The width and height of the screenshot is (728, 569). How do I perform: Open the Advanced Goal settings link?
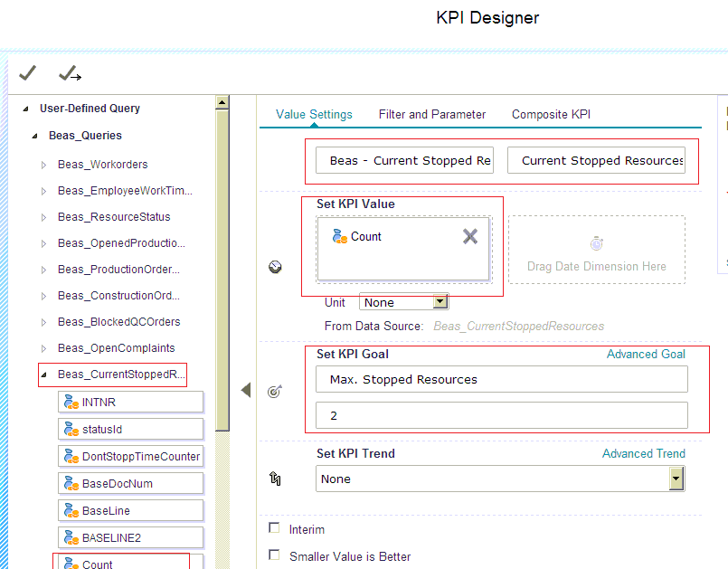[645, 354]
